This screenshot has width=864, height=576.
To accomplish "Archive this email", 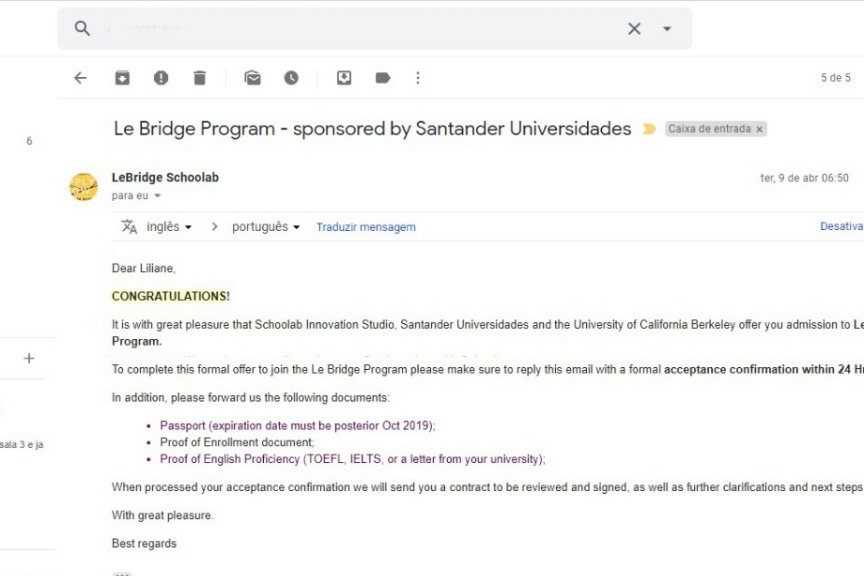I will [x=122, y=78].
